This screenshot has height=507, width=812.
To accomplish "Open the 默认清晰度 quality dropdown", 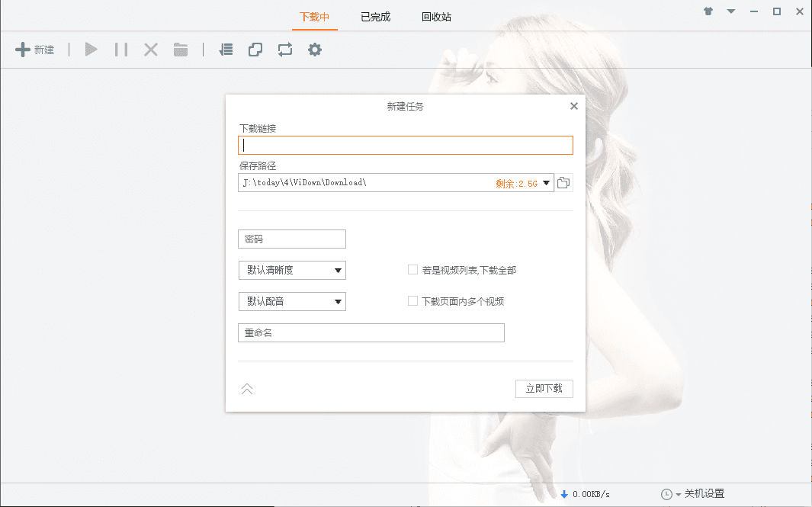I will (291, 270).
